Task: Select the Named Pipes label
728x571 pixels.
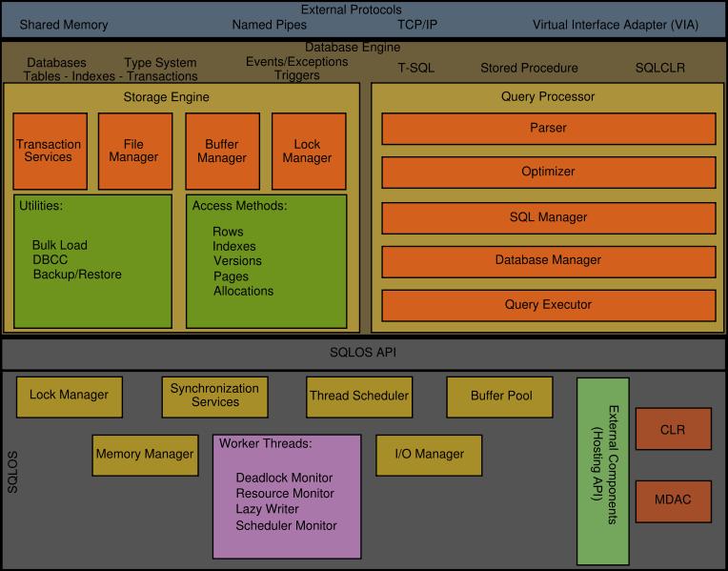Action: pyautogui.click(x=270, y=25)
